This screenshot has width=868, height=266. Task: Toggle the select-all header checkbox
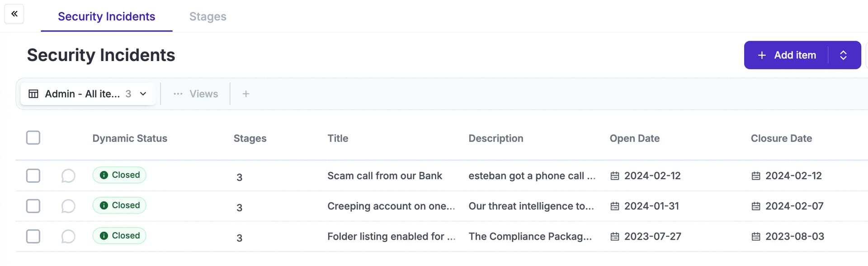pos(33,138)
